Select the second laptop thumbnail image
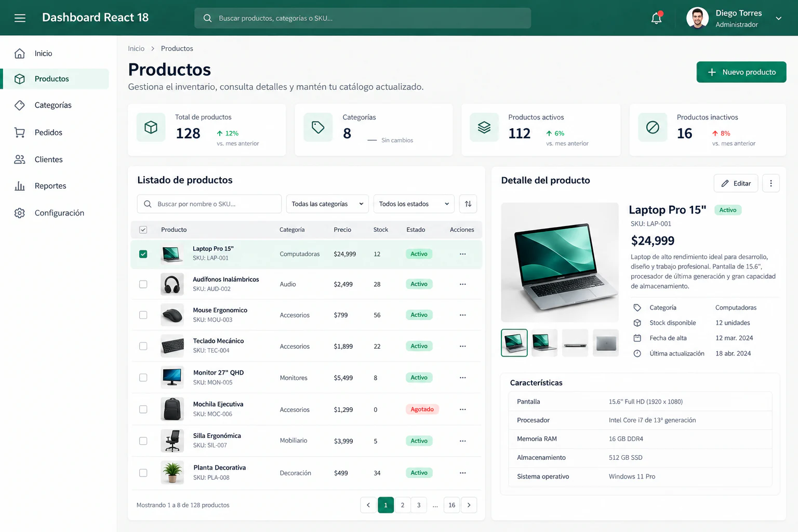The width and height of the screenshot is (798, 532). [544, 343]
